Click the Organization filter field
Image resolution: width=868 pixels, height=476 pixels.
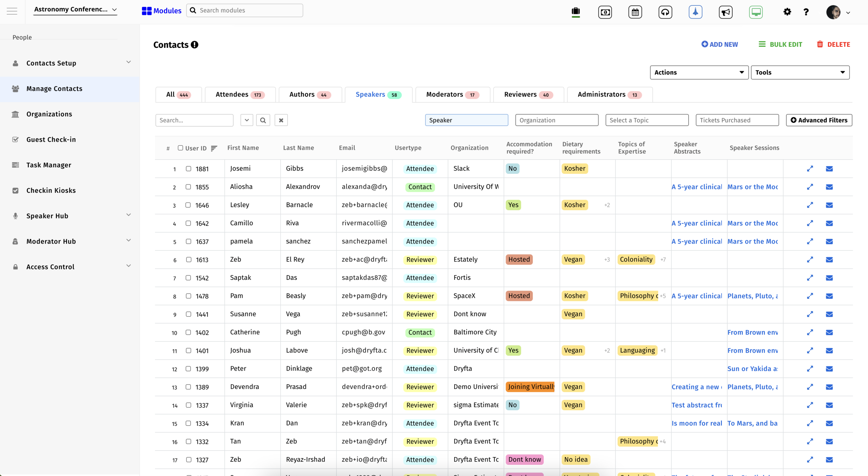[556, 120]
